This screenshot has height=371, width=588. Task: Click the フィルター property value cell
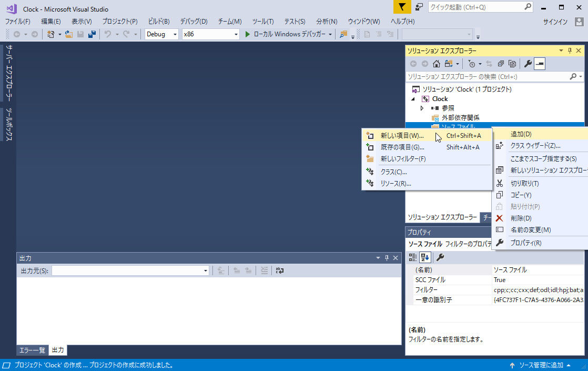click(x=538, y=290)
